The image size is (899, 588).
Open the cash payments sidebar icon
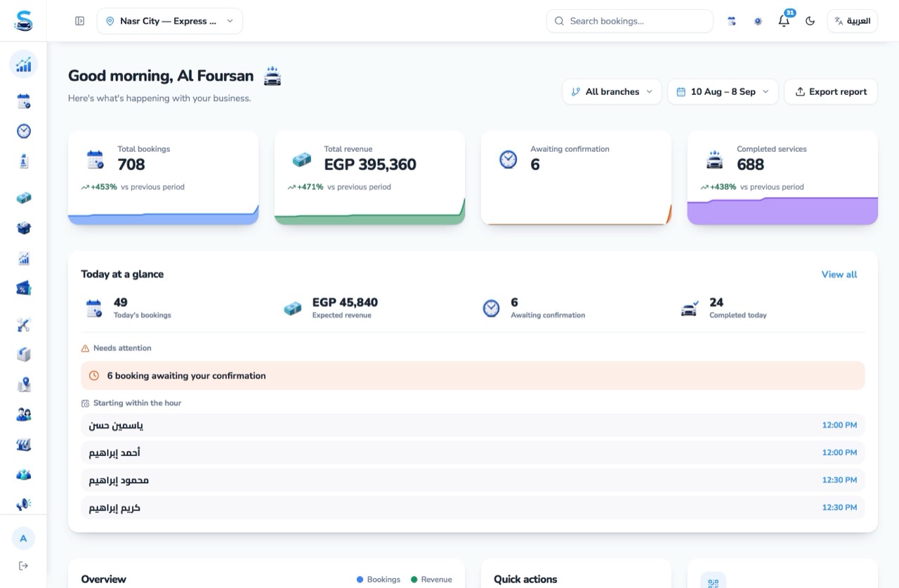[23, 198]
